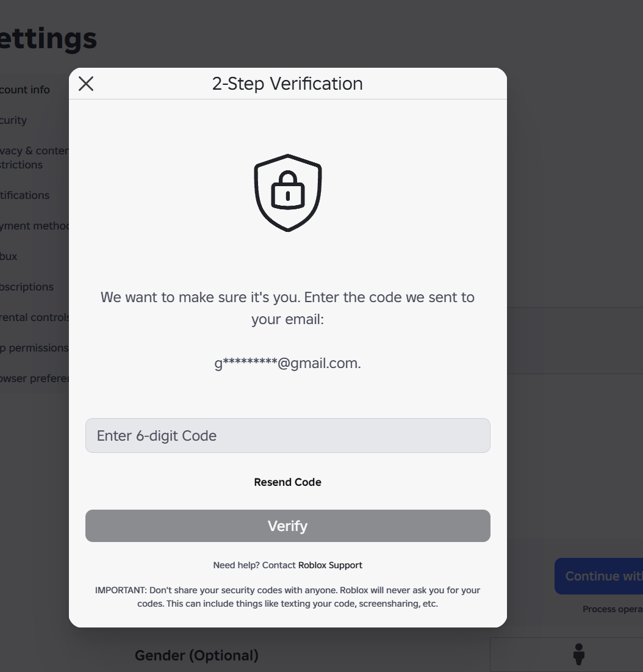Image resolution: width=643 pixels, height=672 pixels.
Task: Open the App permissions tab
Action: (34, 347)
